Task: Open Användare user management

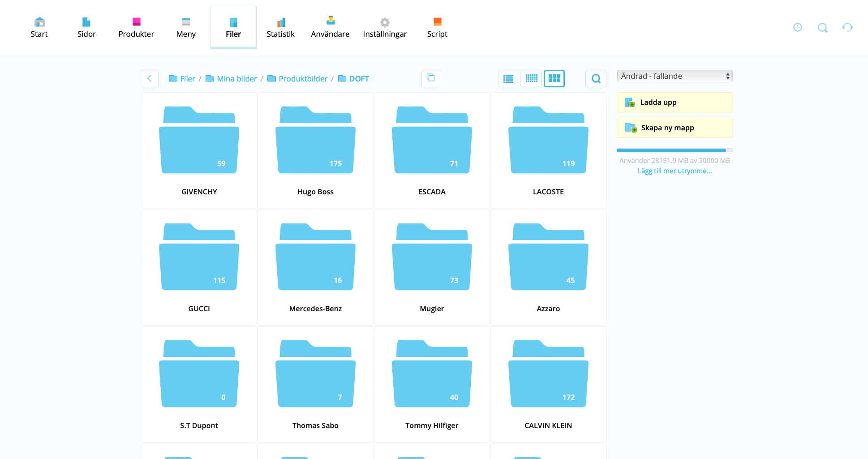Action: pos(330,27)
